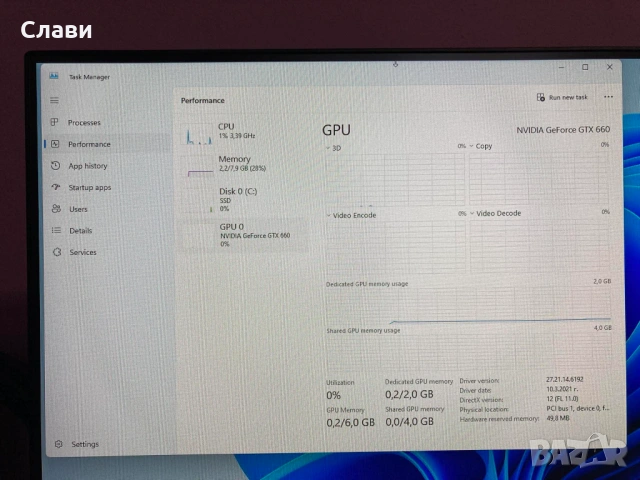Select the GPU 0 performance entry
This screenshot has height=480, width=640.
(x=244, y=235)
